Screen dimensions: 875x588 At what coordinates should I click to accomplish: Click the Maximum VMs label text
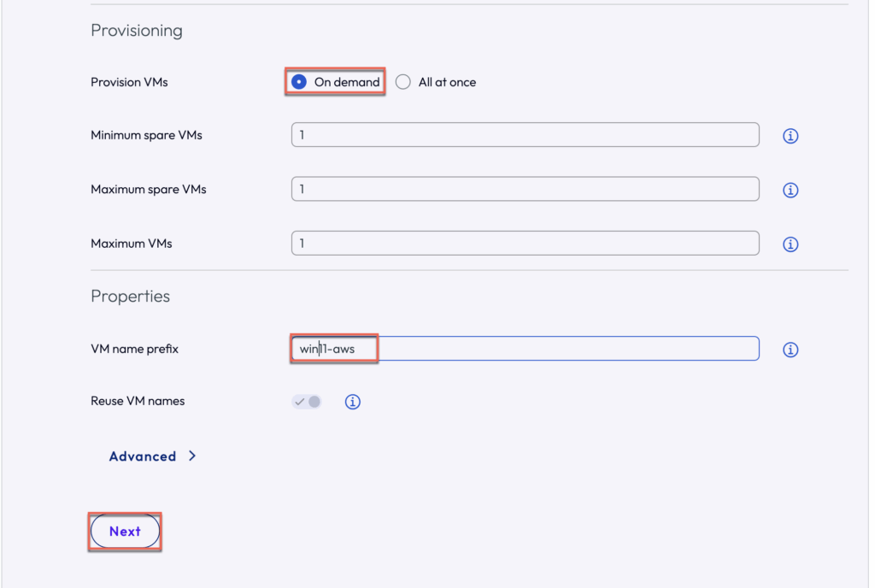pyautogui.click(x=132, y=244)
